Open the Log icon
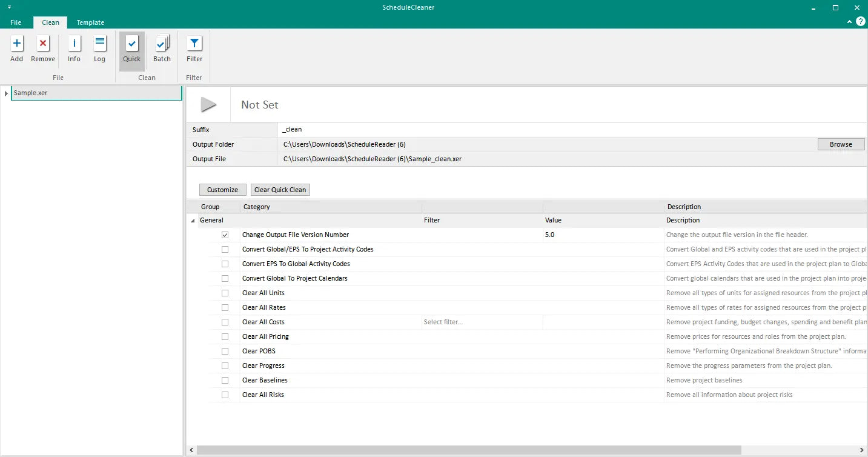 click(x=100, y=44)
